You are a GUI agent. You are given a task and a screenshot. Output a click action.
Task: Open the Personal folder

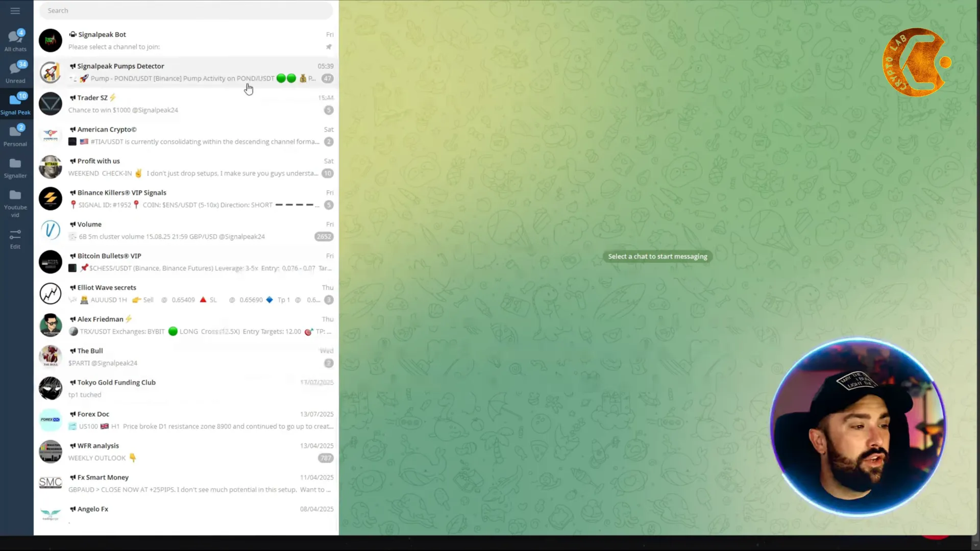(x=15, y=136)
